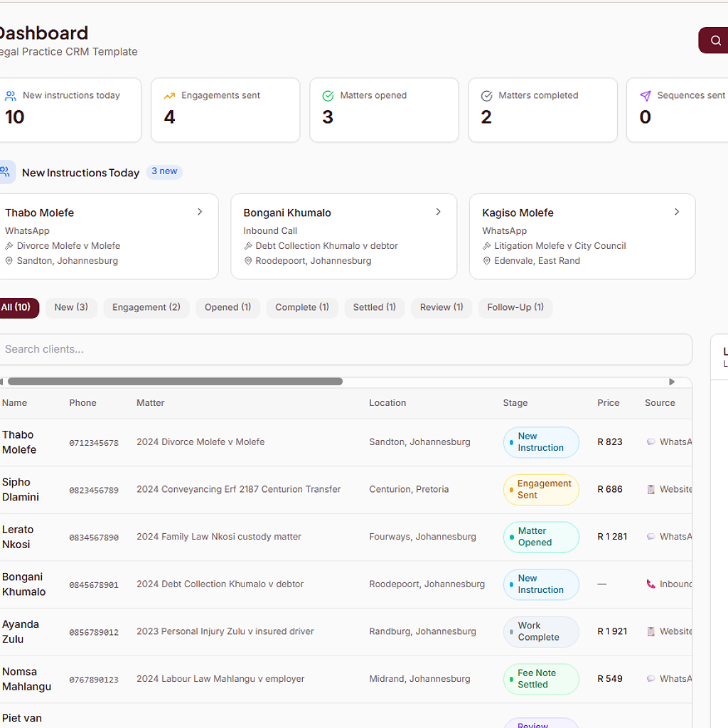
Task: Click the table horizontal scrollbar thumb
Action: click(x=175, y=382)
